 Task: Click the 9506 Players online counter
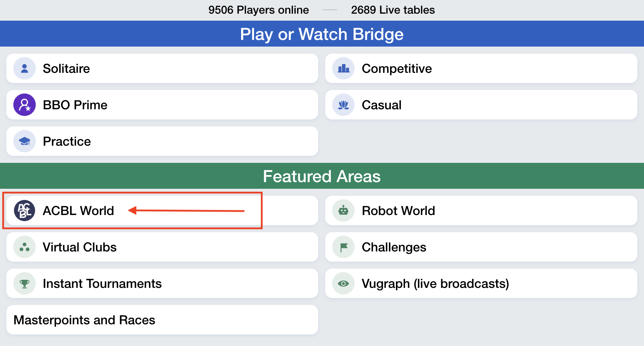coord(258,9)
